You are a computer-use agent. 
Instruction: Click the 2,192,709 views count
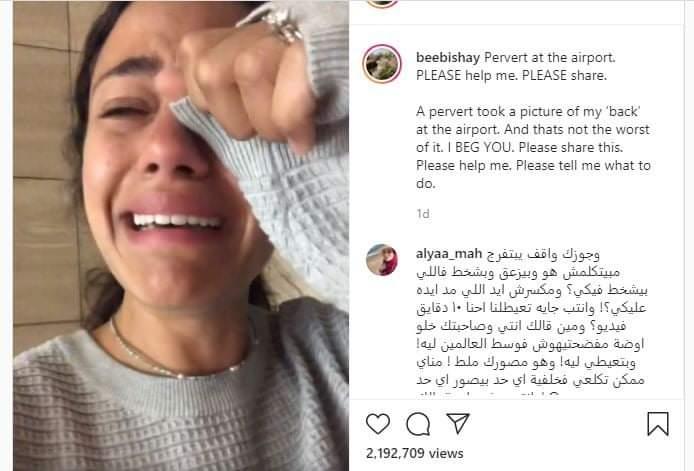click(415, 453)
